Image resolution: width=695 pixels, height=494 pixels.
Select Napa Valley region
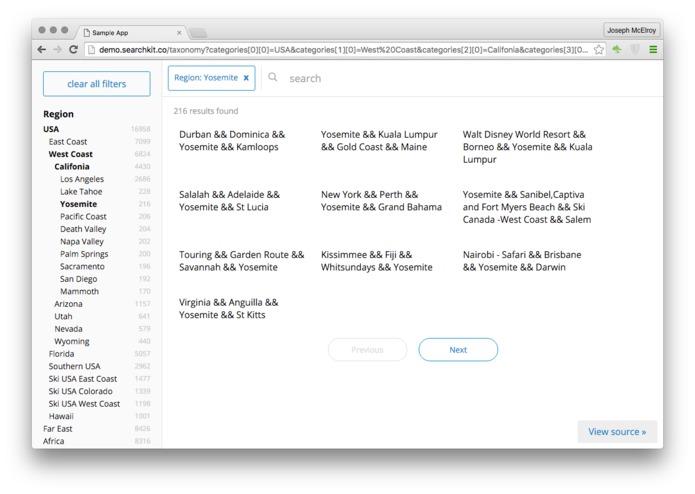pyautogui.click(x=82, y=241)
